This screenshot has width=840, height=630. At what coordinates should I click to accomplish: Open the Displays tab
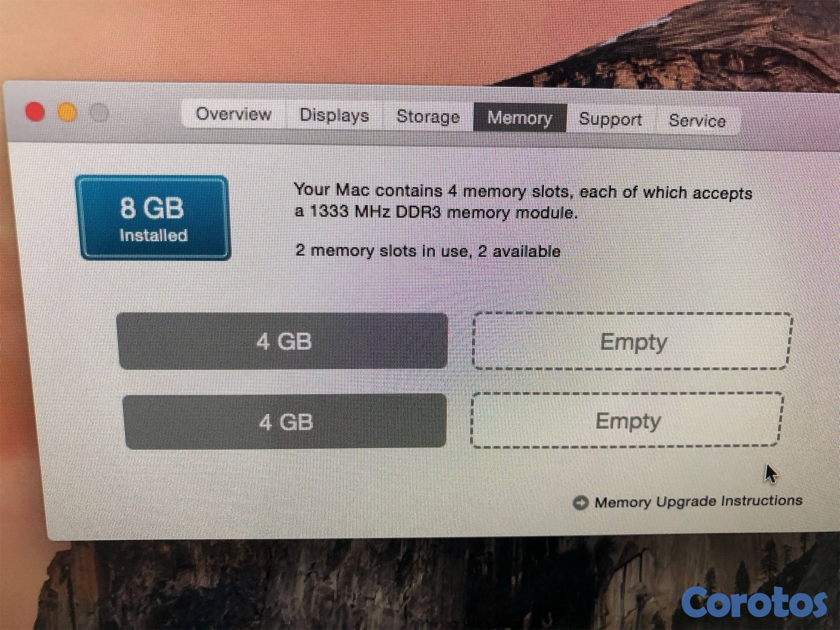[335, 115]
